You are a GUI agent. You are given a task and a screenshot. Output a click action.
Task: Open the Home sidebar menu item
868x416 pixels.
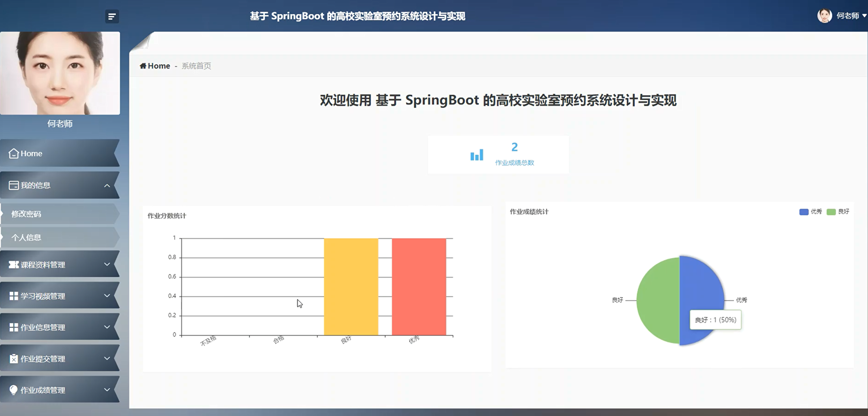click(60, 153)
